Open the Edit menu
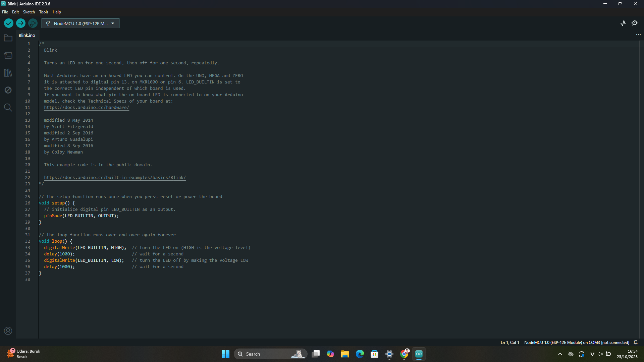Viewport: 644px width, 362px height. (x=15, y=12)
